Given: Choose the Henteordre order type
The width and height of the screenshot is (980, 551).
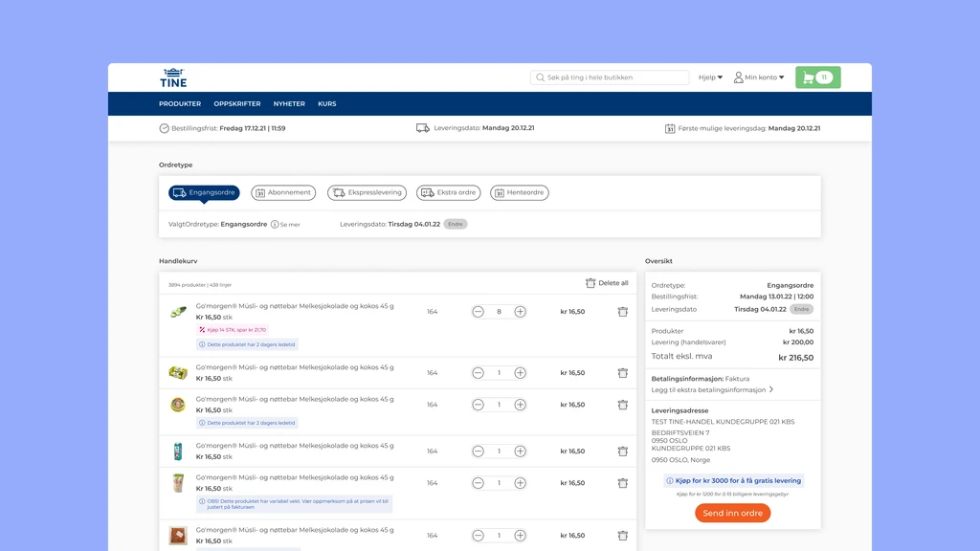Looking at the screenshot, I should pos(520,192).
